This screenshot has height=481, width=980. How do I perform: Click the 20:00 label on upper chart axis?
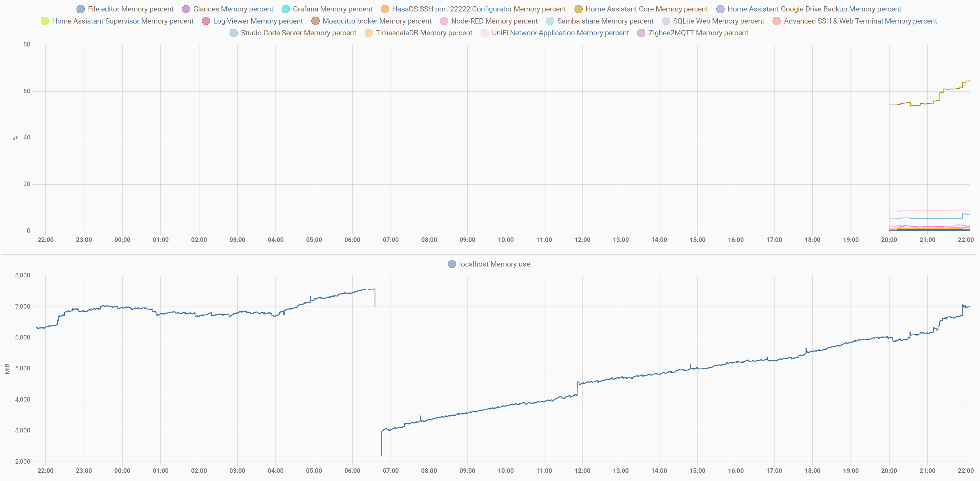pyautogui.click(x=889, y=240)
